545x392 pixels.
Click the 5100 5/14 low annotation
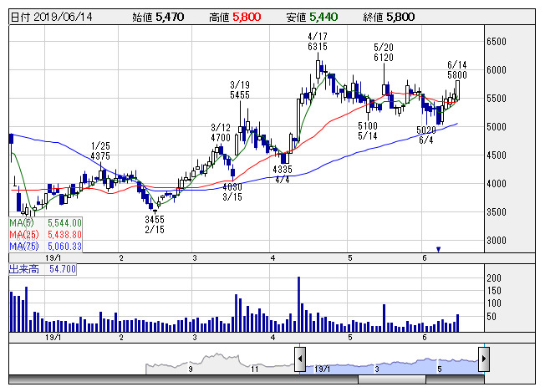368,130
